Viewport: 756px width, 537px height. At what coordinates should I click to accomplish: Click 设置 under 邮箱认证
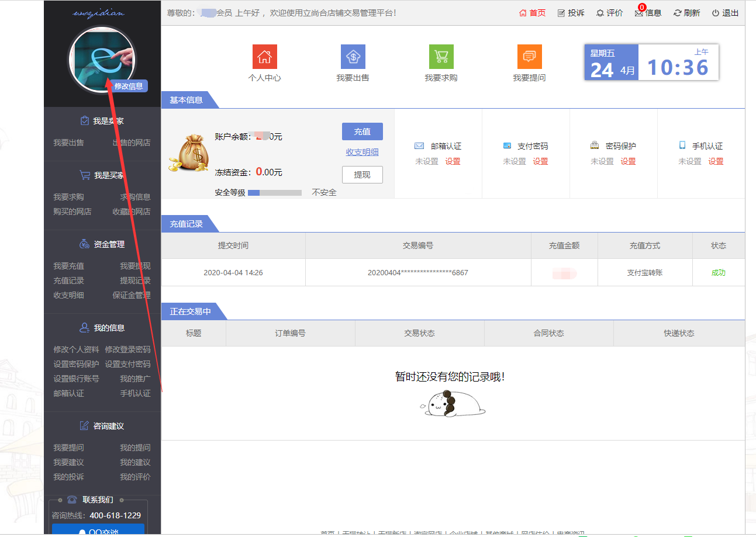click(453, 161)
